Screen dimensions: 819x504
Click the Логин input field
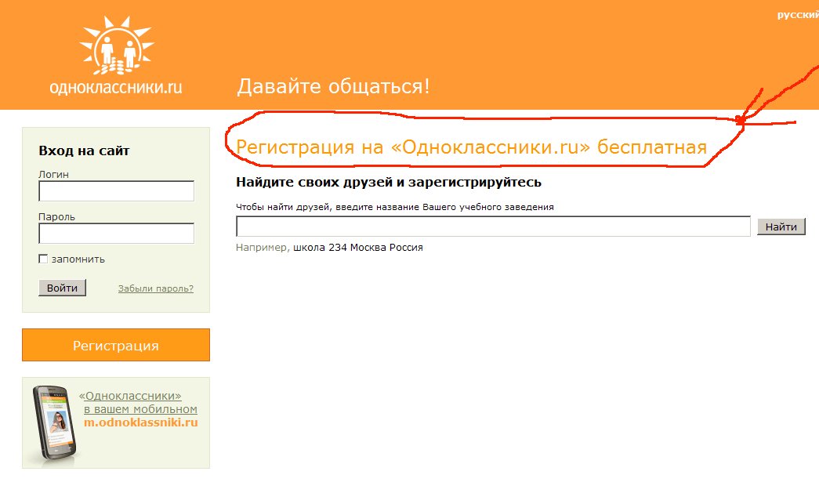click(117, 191)
